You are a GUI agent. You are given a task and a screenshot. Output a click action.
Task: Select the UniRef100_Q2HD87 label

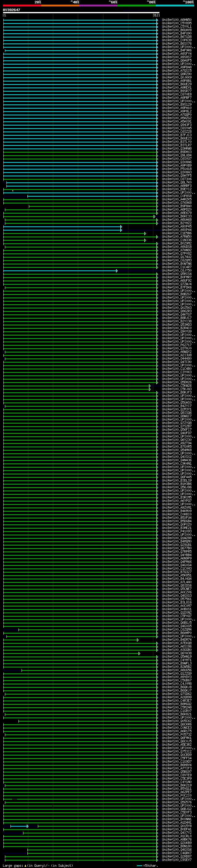click(176, 856)
